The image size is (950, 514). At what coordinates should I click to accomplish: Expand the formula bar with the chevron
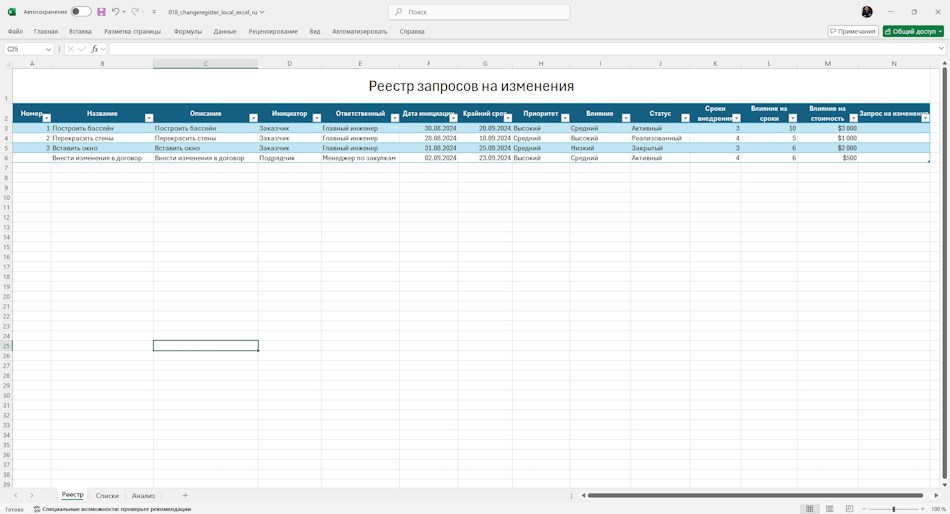941,49
